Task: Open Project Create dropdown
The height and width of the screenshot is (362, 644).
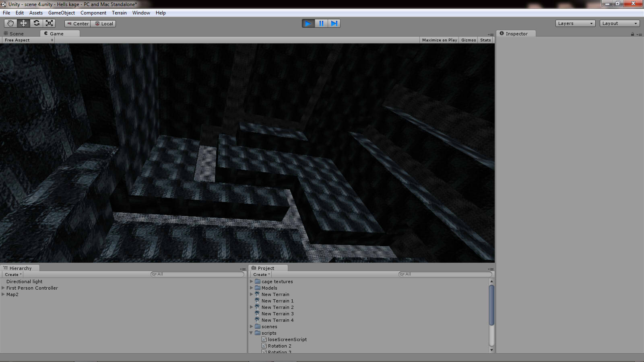Action: click(x=262, y=274)
